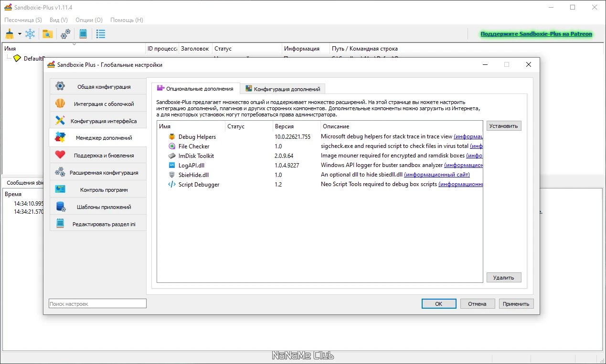
Task: Select Интеграция с оболочкой section
Action: pos(98,104)
